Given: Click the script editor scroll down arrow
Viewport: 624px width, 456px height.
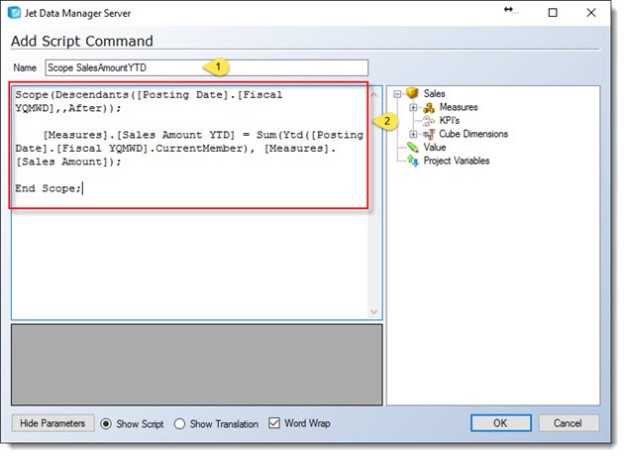Looking at the screenshot, I should (x=374, y=312).
